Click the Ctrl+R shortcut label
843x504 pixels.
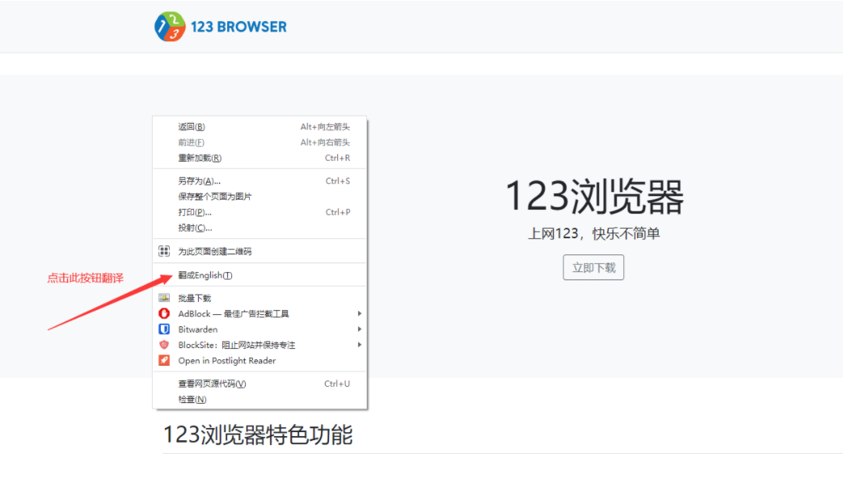pyautogui.click(x=337, y=158)
